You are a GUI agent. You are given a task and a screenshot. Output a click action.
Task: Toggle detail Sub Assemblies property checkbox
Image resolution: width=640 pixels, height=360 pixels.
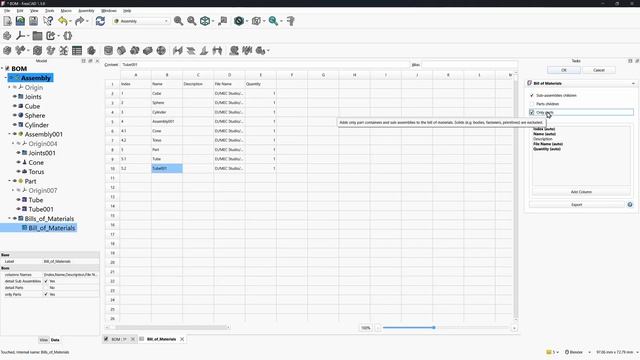point(46,281)
